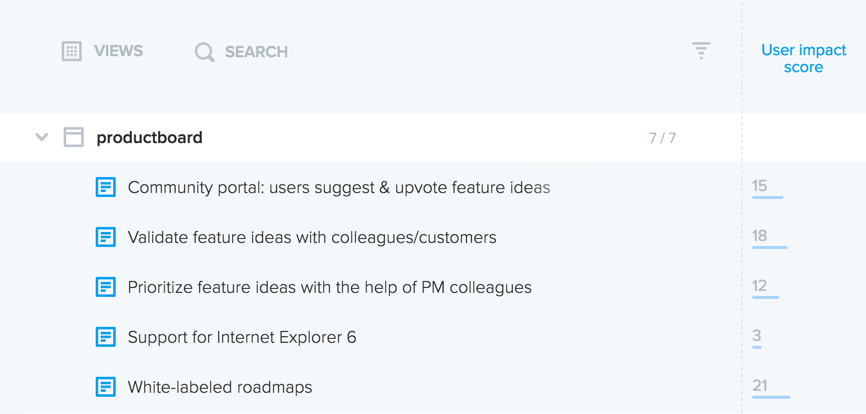
Task: Click the Search text field
Action: point(256,52)
